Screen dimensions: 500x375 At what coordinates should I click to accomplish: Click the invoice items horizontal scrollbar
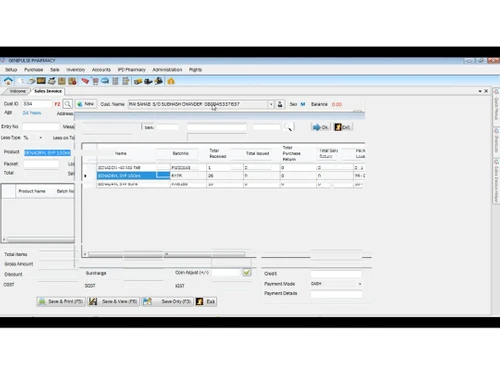point(38,239)
